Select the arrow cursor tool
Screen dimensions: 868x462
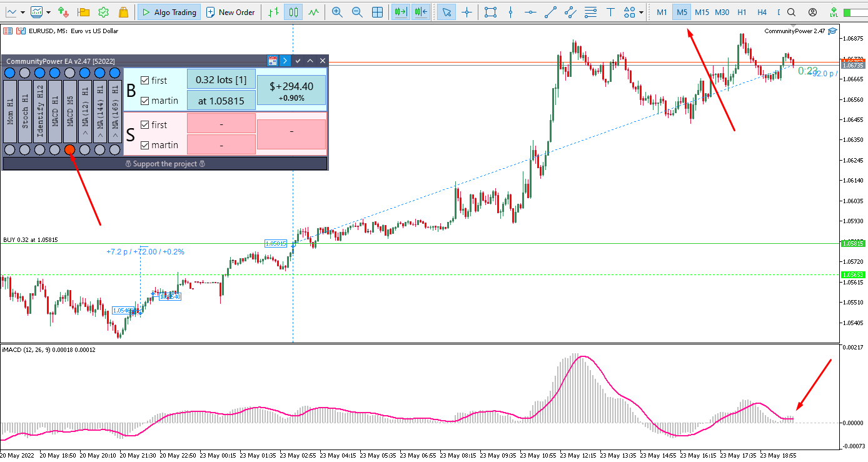point(447,12)
